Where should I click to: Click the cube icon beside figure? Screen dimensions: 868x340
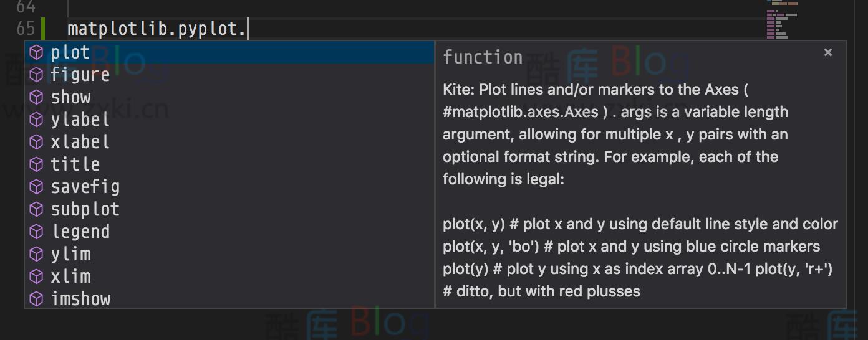click(x=37, y=75)
